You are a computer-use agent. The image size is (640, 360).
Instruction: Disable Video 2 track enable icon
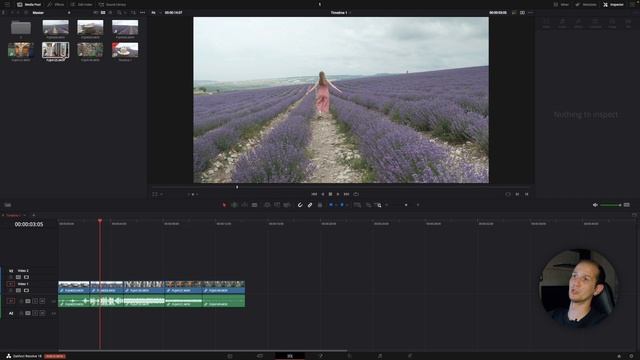pos(27,277)
